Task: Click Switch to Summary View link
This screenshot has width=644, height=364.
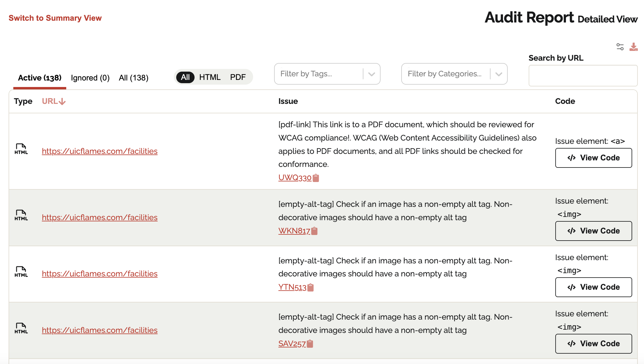Action: tap(55, 18)
